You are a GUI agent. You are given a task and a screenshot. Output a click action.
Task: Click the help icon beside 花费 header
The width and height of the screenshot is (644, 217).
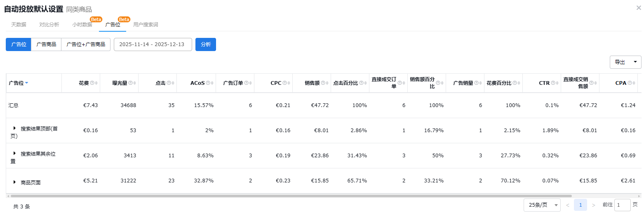click(x=92, y=83)
